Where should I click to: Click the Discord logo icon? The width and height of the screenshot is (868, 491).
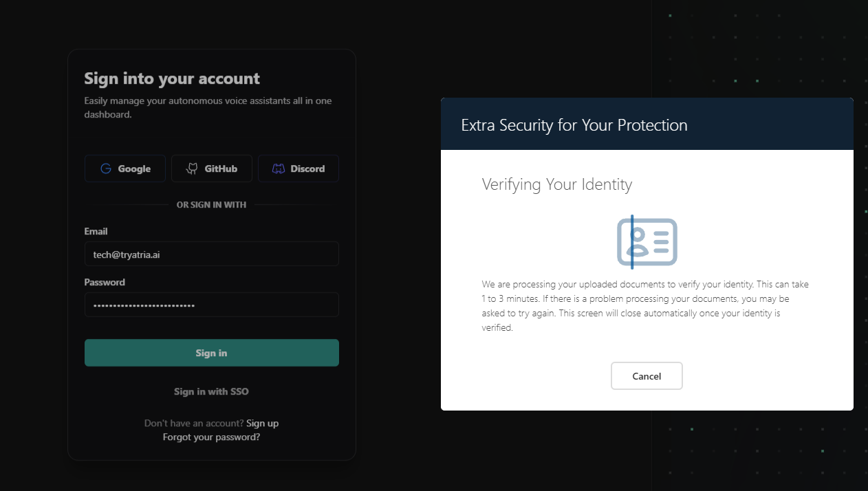(x=279, y=168)
